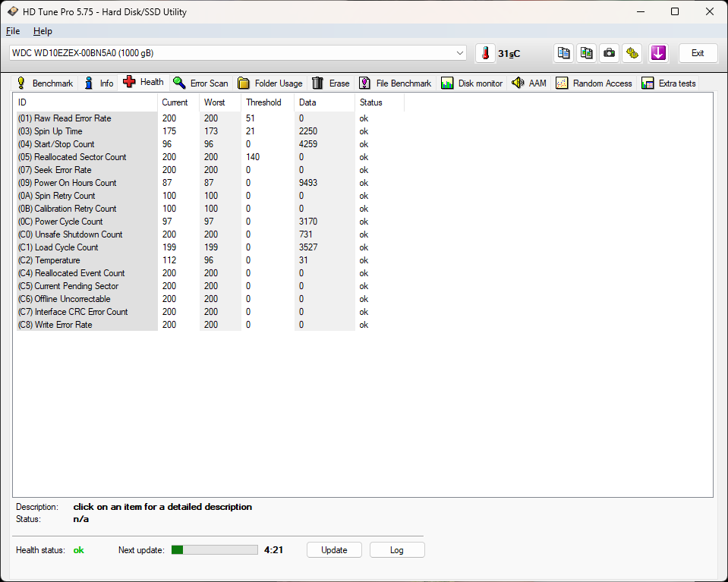Viewport: 728px width, 582px height.
Task: Copy info to clipboard toolbar icon
Action: (x=563, y=53)
